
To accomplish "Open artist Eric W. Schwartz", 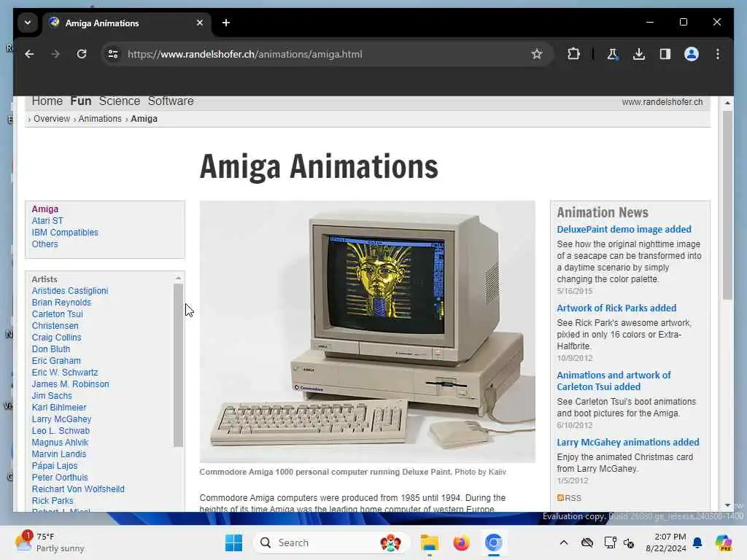I will tap(65, 373).
